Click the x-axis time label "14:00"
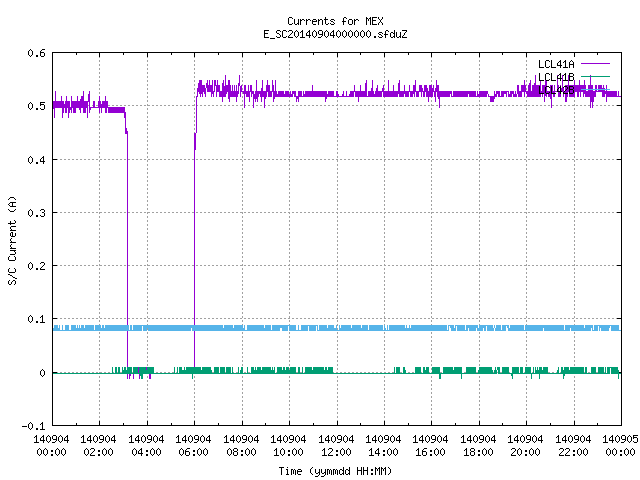Viewport: 640px width, 480px height. [x=383, y=452]
